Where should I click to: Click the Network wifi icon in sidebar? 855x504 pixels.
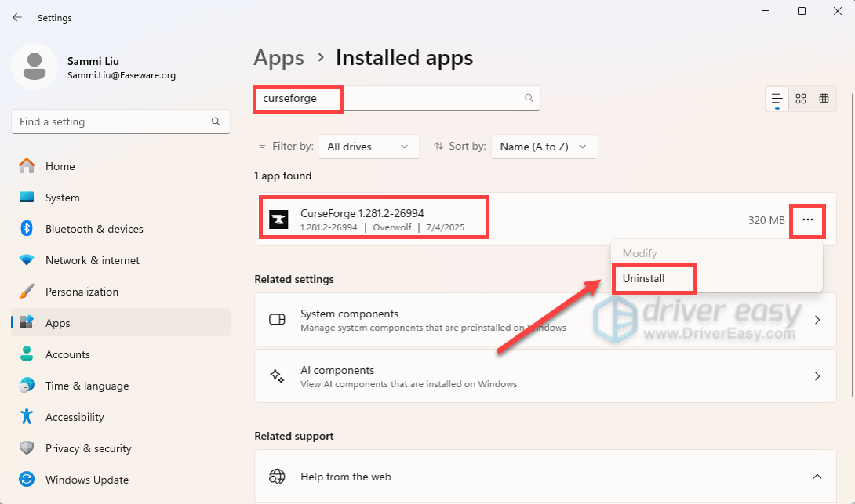click(27, 260)
